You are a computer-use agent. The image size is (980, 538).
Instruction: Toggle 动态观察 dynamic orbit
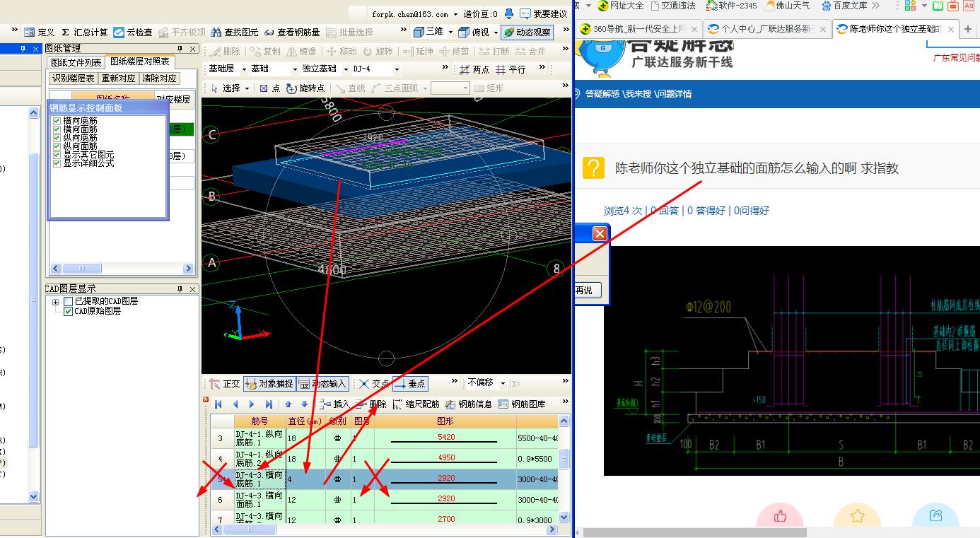point(527,32)
